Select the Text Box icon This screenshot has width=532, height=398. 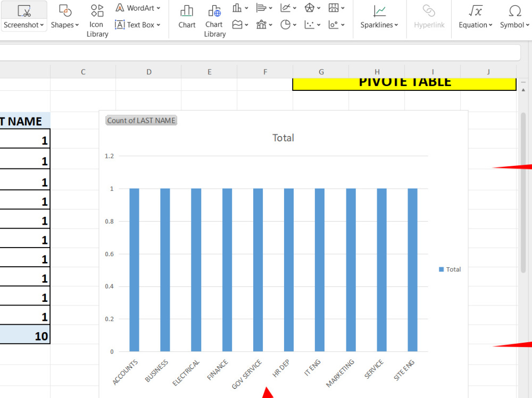[120, 25]
